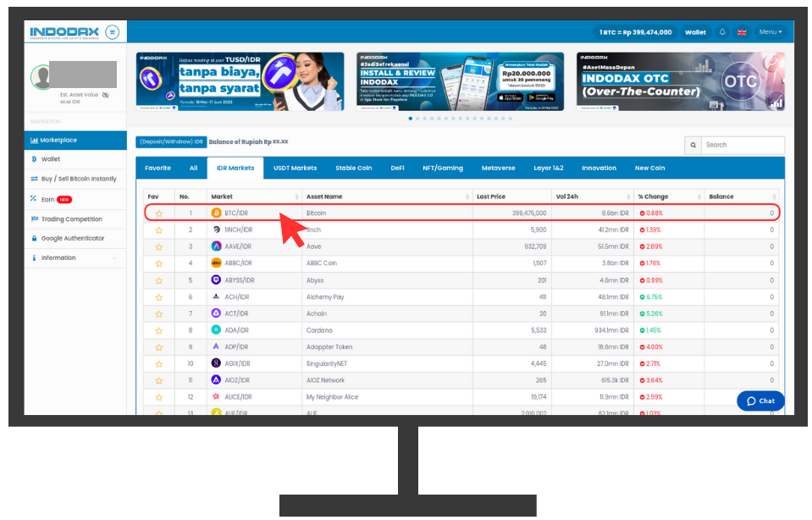The image size is (812, 520).
Task: Open the Install & Review Indodax banner
Action: click(x=461, y=81)
